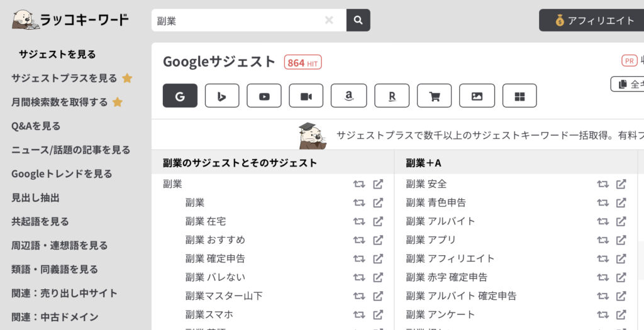Select the image suggest source icon
The height and width of the screenshot is (330, 644).
coord(477,96)
